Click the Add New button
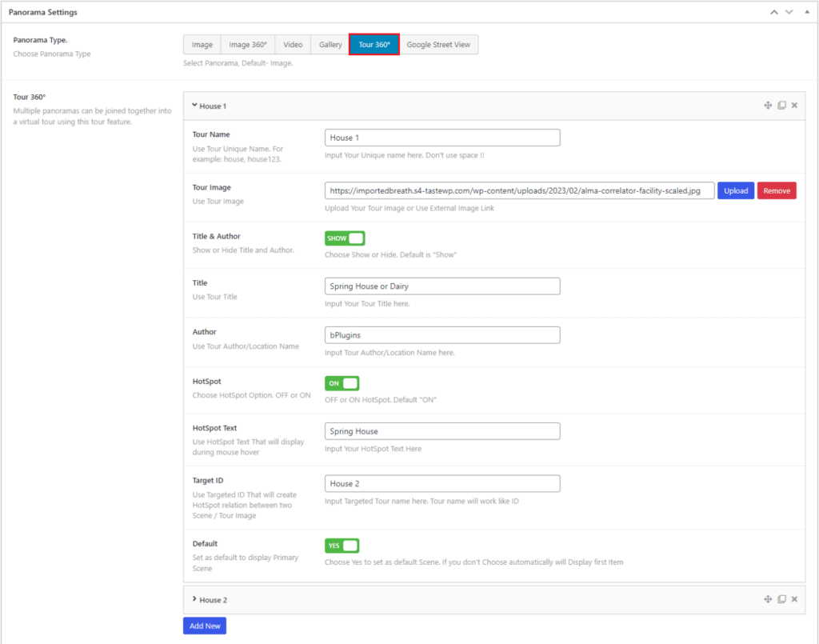Screen dimensions: 819x644 tap(204, 626)
